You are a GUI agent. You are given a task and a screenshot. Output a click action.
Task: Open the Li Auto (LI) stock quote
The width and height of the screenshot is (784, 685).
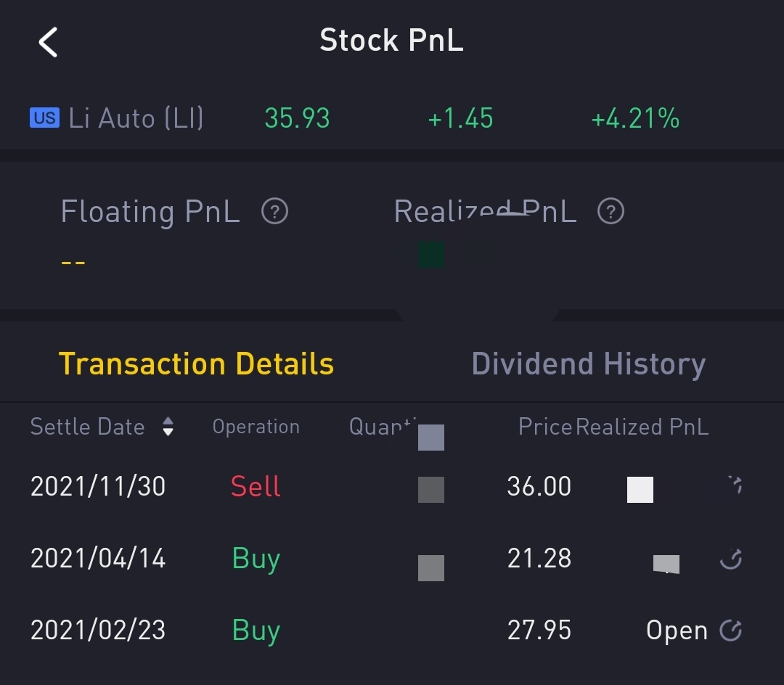click(x=136, y=118)
